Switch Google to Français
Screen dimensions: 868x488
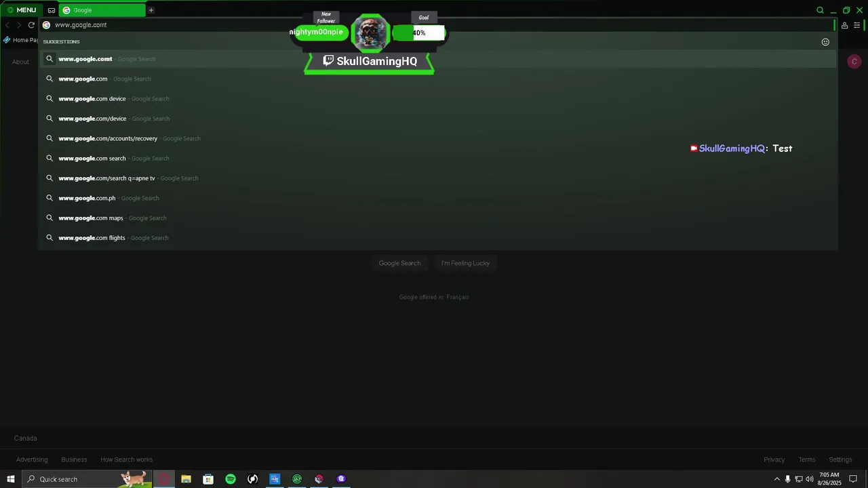tap(458, 297)
